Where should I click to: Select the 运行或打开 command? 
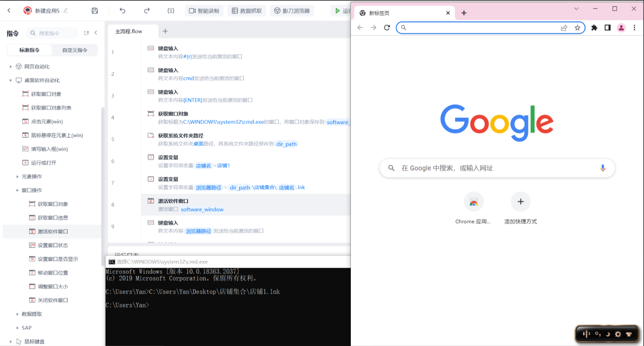44,163
